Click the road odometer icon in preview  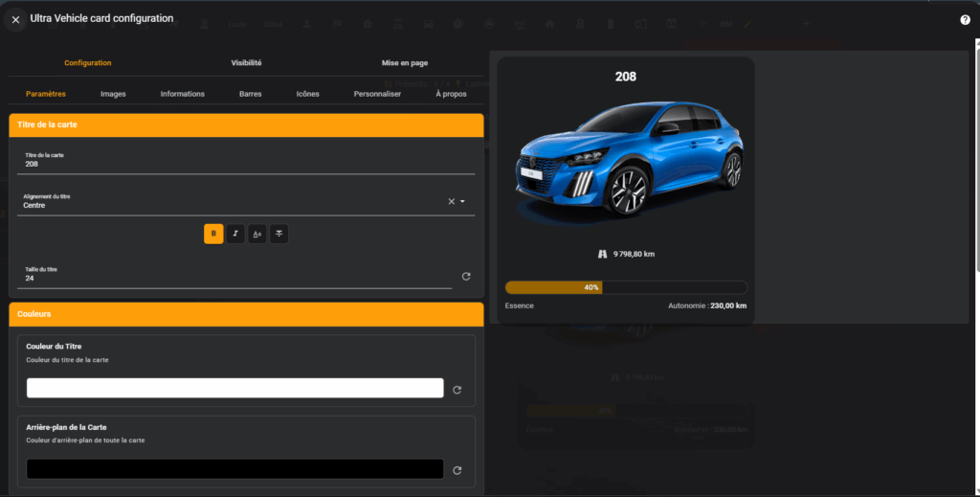[602, 254]
